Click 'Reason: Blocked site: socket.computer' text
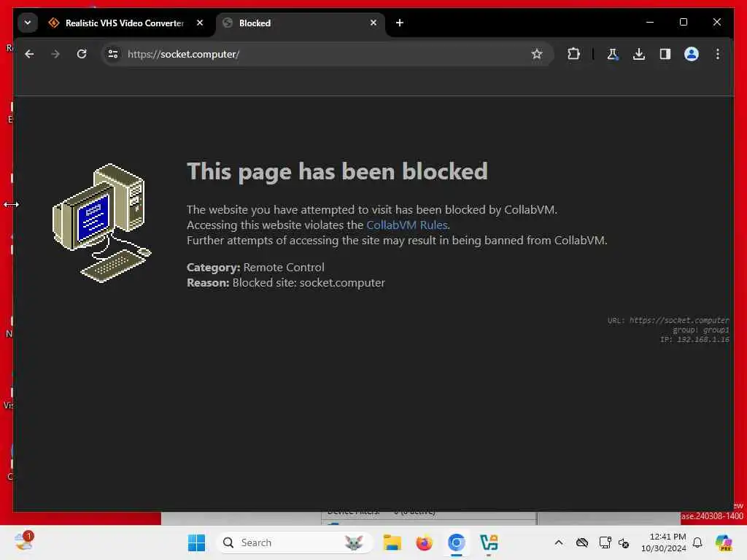This screenshot has height=560, width=747. tap(286, 282)
